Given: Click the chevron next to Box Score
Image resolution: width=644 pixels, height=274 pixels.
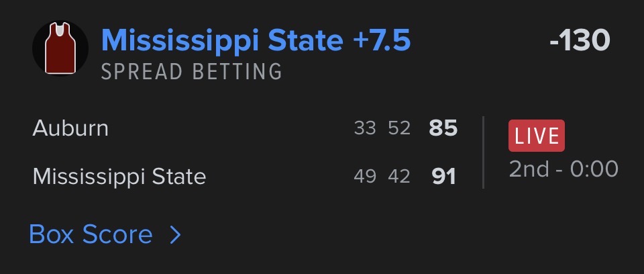Looking at the screenshot, I should (x=175, y=235).
